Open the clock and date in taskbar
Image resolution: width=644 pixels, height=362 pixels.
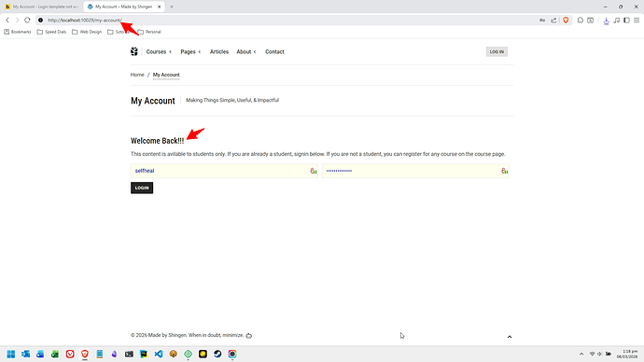[627, 354]
